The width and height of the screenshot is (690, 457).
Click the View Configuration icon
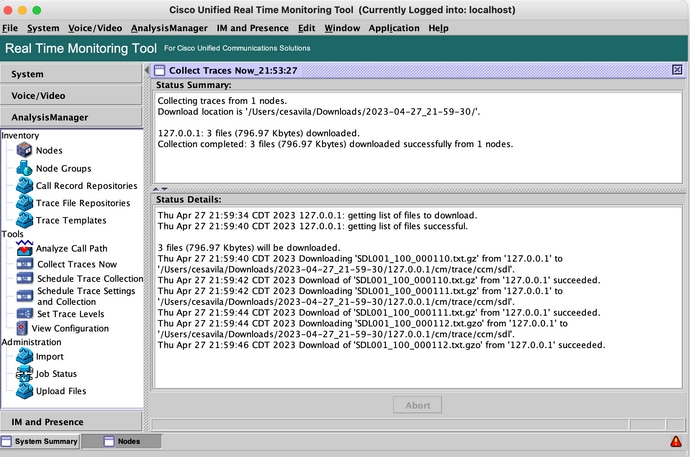[x=22, y=328]
